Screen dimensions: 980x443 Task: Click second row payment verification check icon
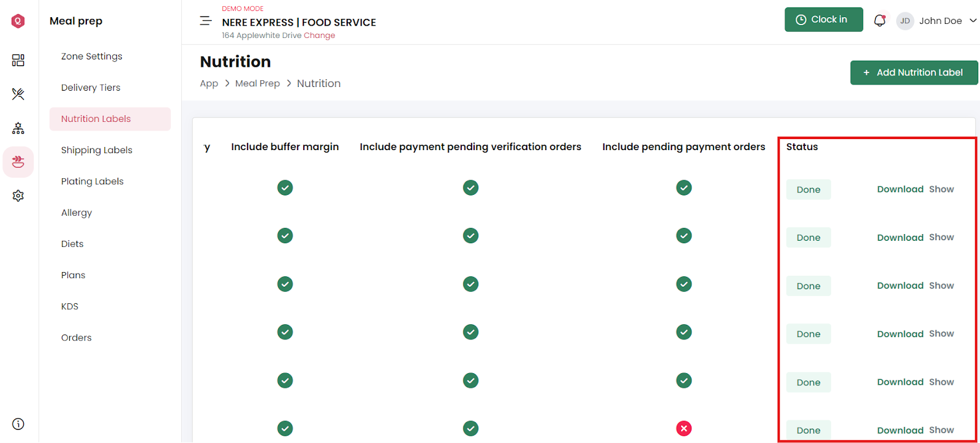tap(470, 236)
